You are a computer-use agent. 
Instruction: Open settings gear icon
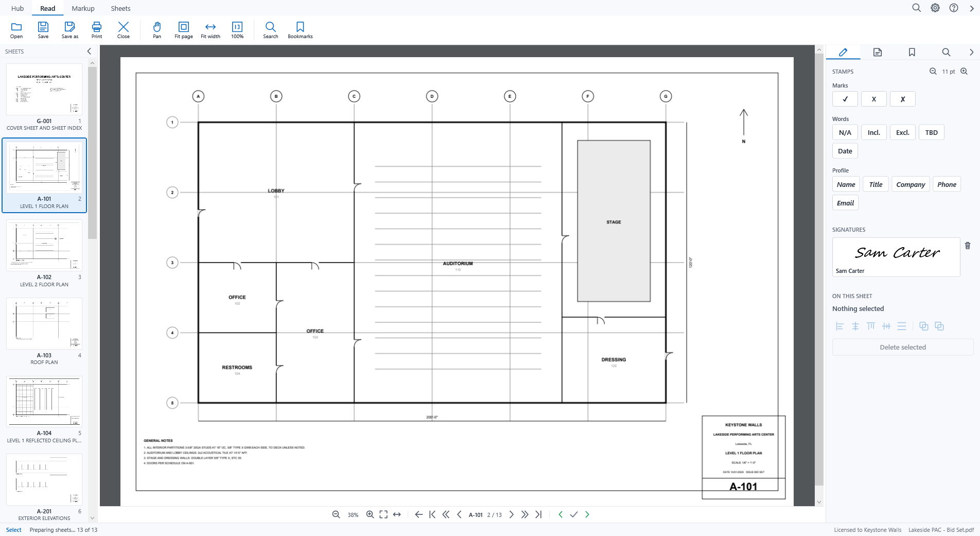[x=935, y=8]
